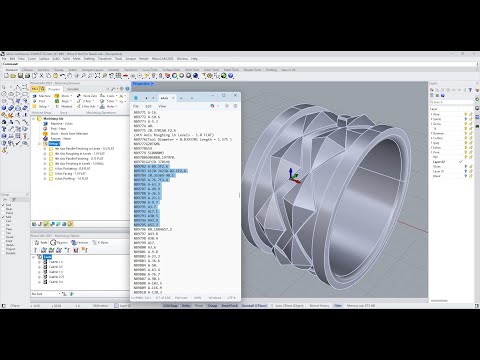Viewport: 480px width, 360px height.
Task: Toggle Osnap in the status bar
Action: point(212,306)
